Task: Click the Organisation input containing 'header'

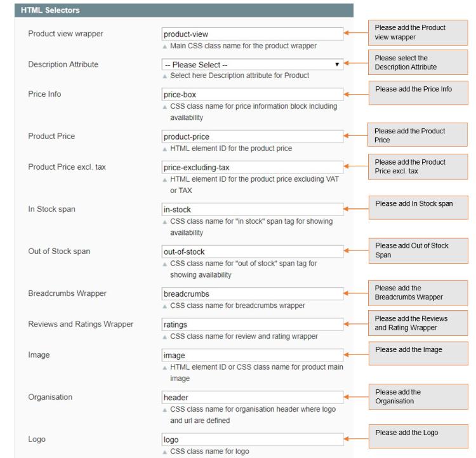Action: click(x=252, y=397)
